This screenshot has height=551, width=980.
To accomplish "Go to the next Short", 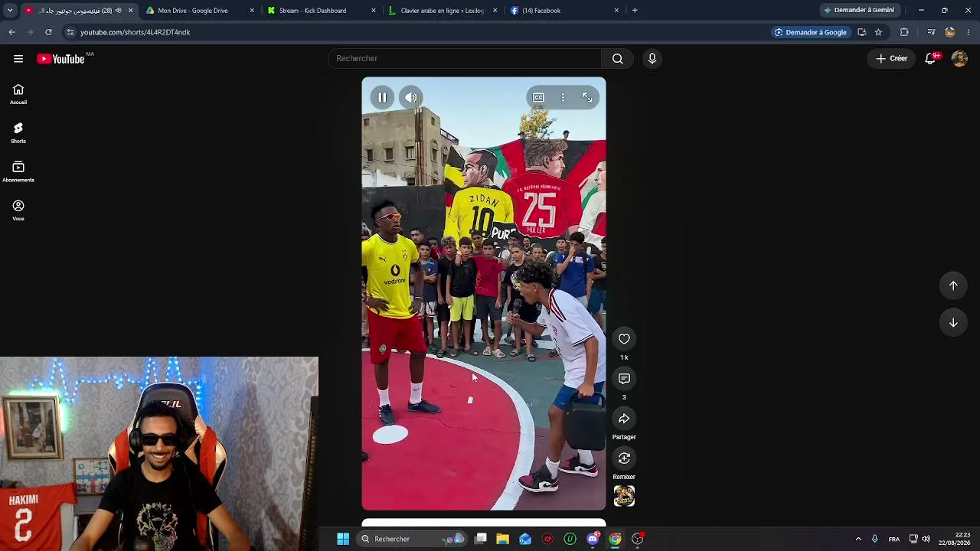I will pyautogui.click(x=953, y=323).
